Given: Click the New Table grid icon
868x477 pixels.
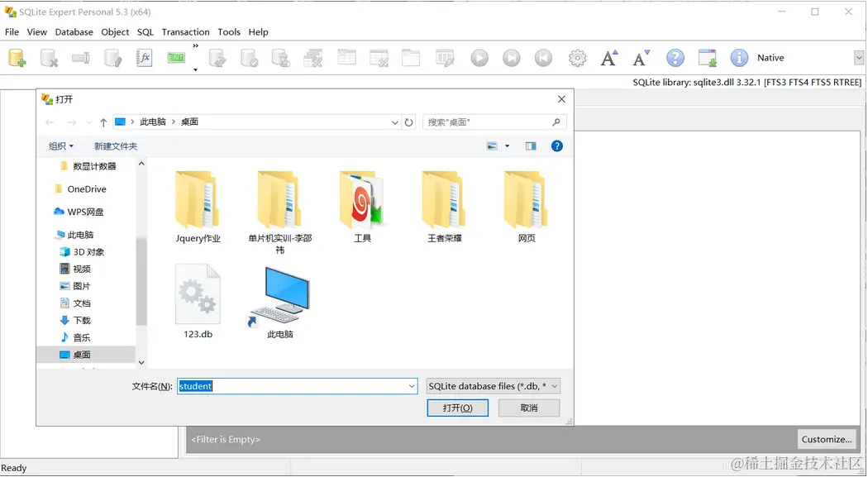Looking at the screenshot, I should [347, 57].
